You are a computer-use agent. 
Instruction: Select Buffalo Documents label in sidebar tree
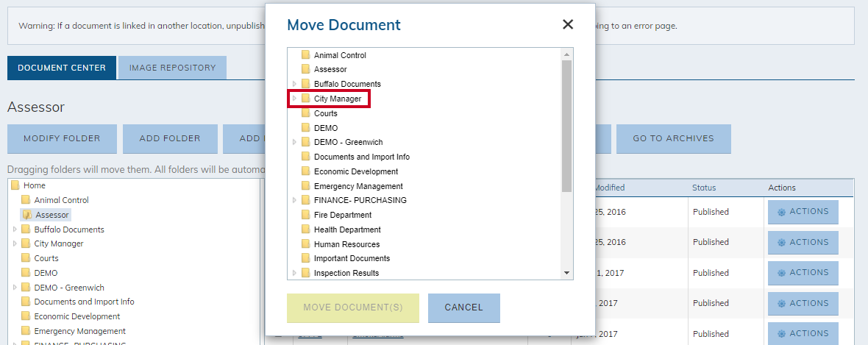click(69, 230)
